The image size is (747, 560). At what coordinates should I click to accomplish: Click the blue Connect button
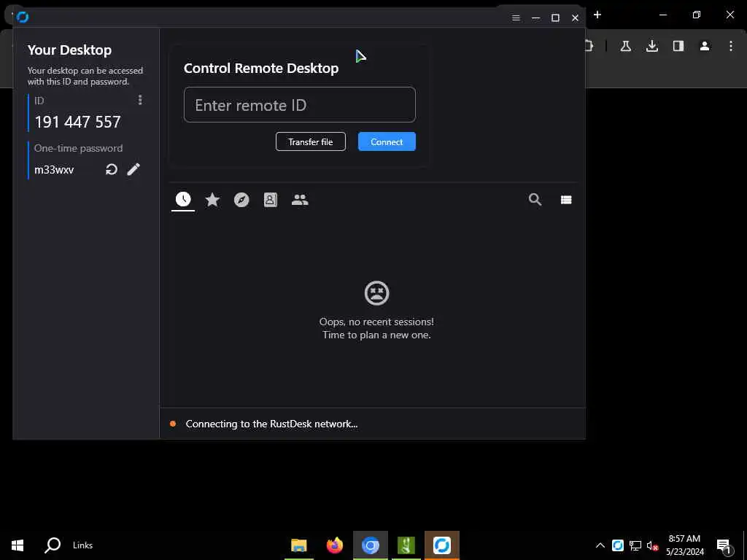click(387, 142)
